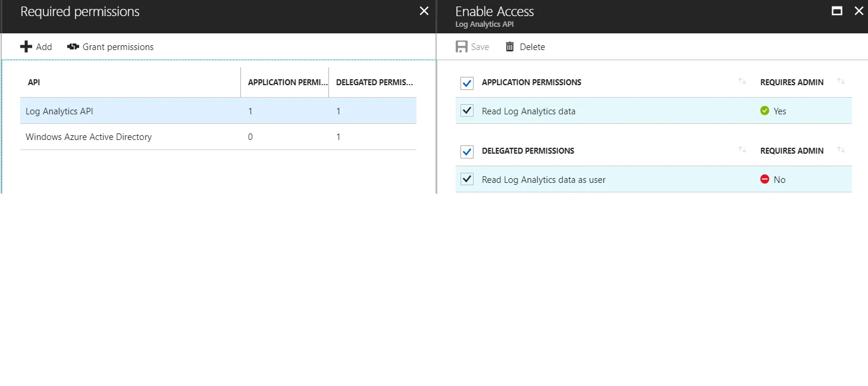Viewport: 868px width, 386px height.
Task: Click the API column header
Action: 34,82
